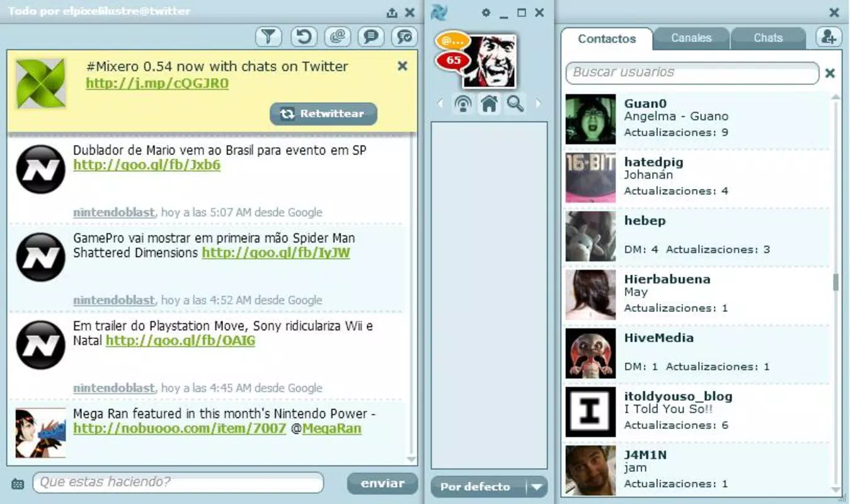This screenshot has height=504, width=850.
Task: Click the small keyboard icon beside the tweet box
Action: (18, 484)
